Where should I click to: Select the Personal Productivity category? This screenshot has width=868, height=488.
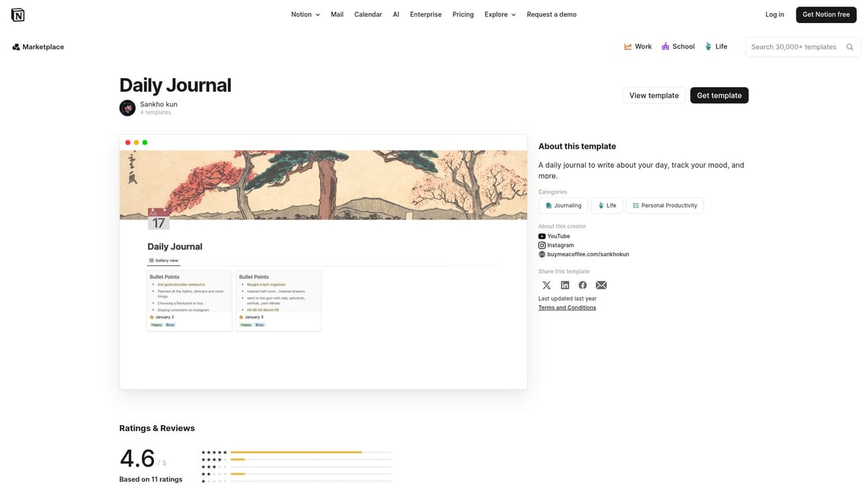665,205
